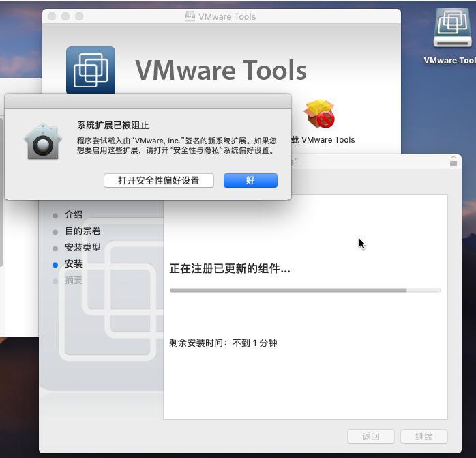476x458 pixels.
Task: Click the 系统扩展已被阻止 alert heading
Action: pos(113,125)
